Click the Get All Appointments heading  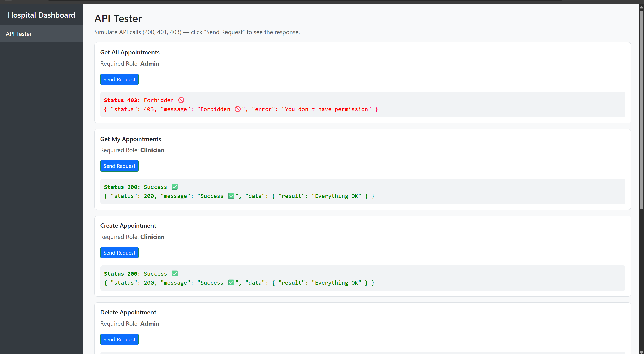click(x=130, y=52)
